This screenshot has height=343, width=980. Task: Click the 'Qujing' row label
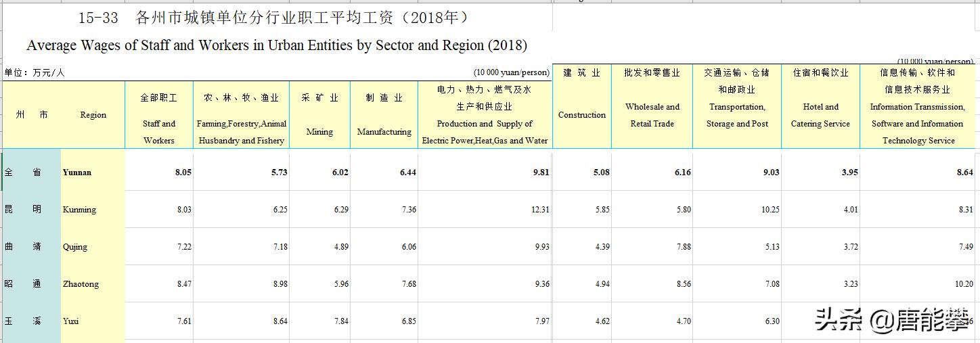pyautogui.click(x=75, y=247)
